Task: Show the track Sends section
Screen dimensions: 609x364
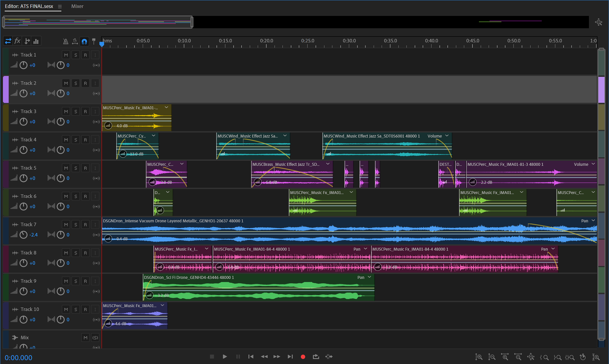Action: (27, 41)
